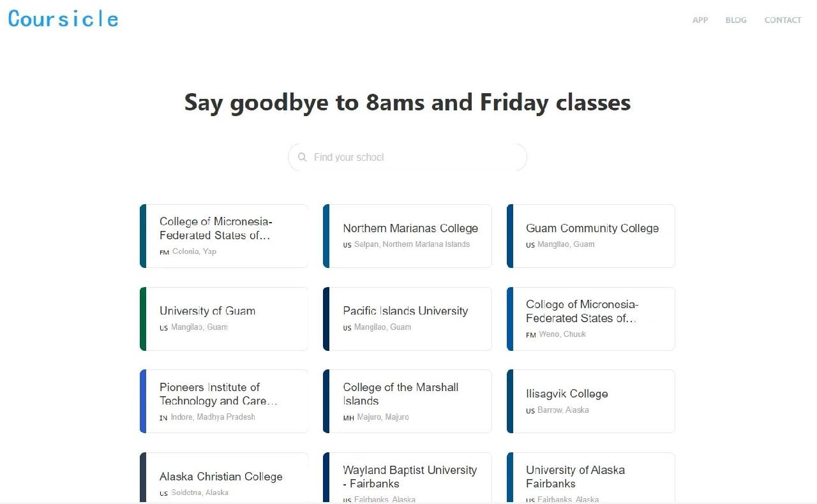
Task: Open Wayland Baptist University Fairbanks card
Action: pyautogui.click(x=407, y=478)
